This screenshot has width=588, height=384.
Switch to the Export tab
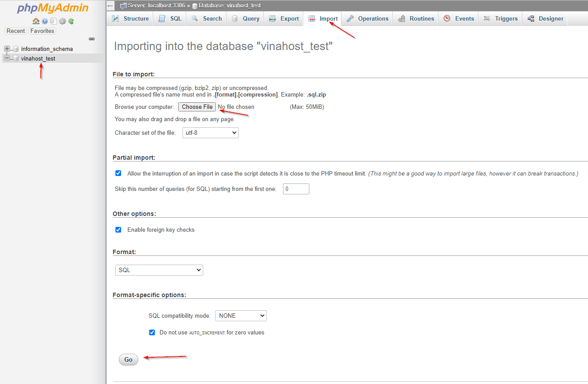pos(284,18)
